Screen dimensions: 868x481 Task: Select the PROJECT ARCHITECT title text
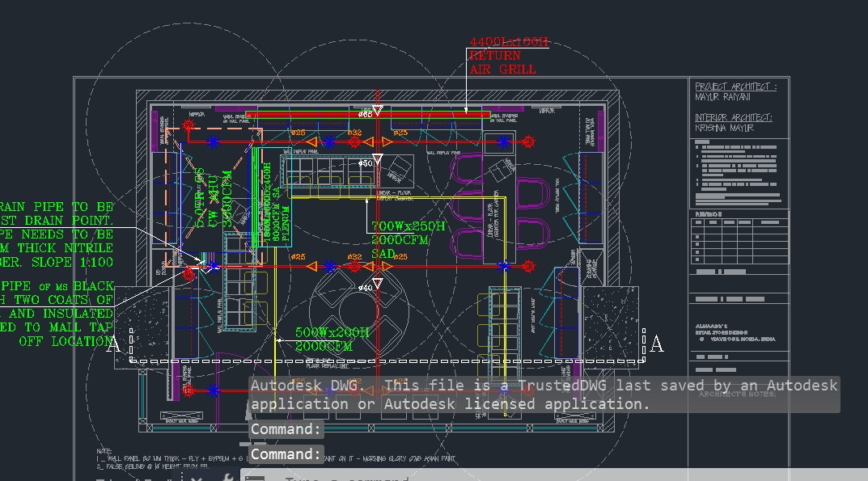[735, 86]
